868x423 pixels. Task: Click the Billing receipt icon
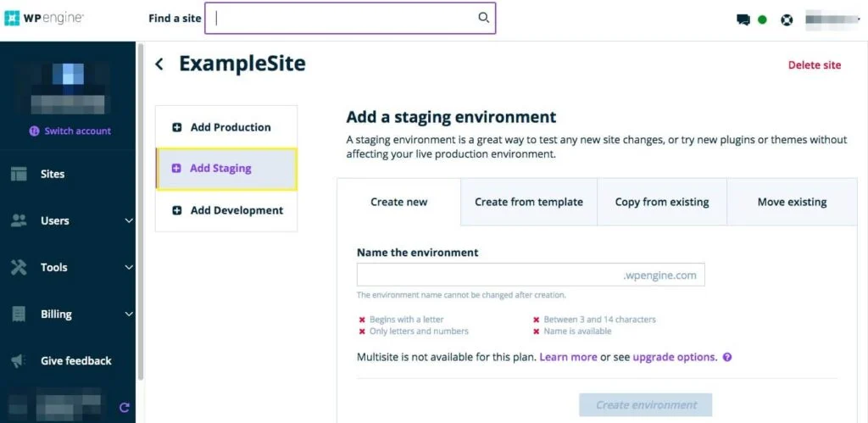click(x=19, y=314)
